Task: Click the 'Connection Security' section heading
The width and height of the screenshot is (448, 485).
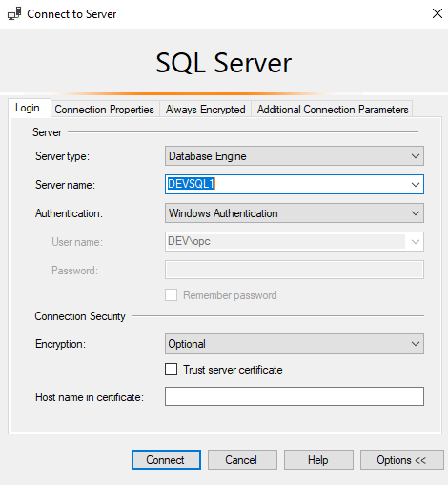Action: (80, 316)
